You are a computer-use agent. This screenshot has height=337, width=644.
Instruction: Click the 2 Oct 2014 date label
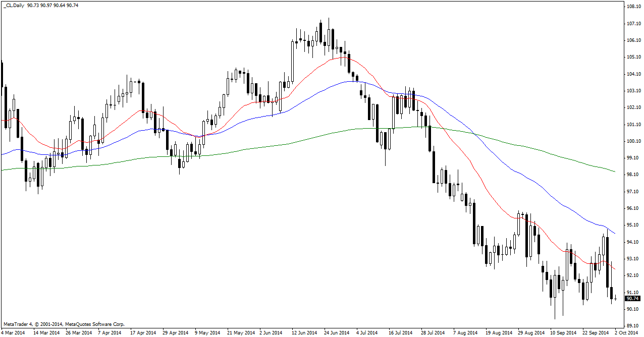coord(627,333)
